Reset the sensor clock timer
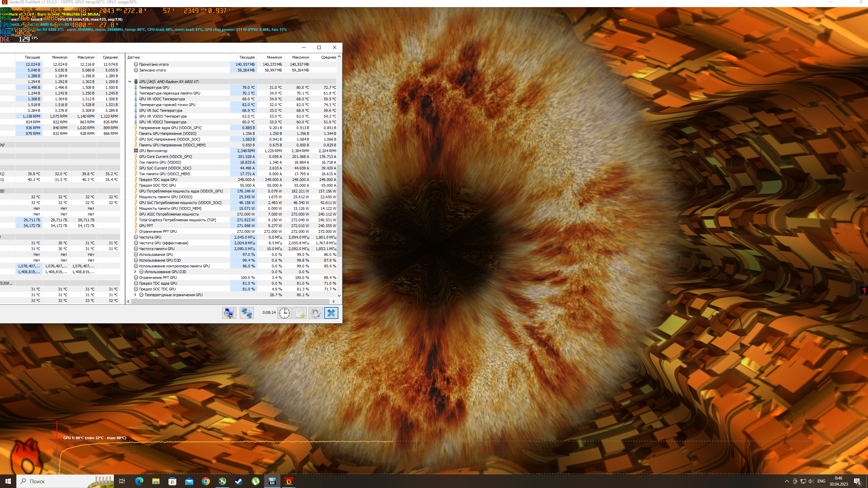Screen dimensions: 868x488 (x=284, y=313)
